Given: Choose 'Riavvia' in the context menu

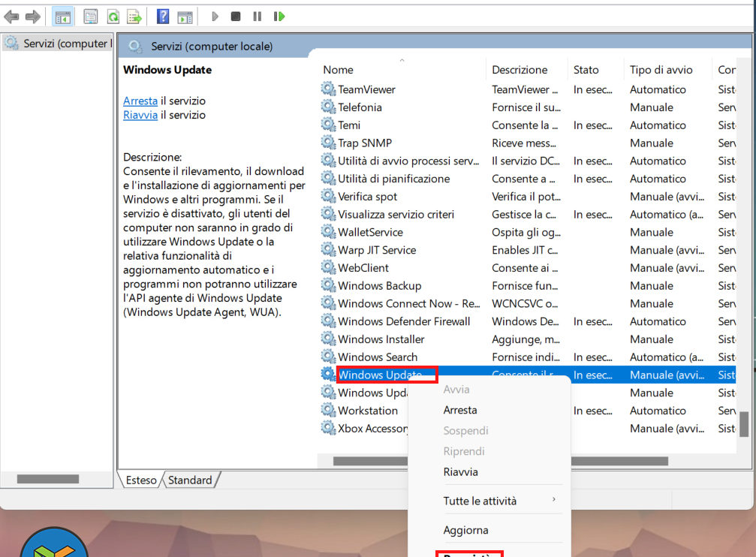Looking at the screenshot, I should tap(460, 472).
